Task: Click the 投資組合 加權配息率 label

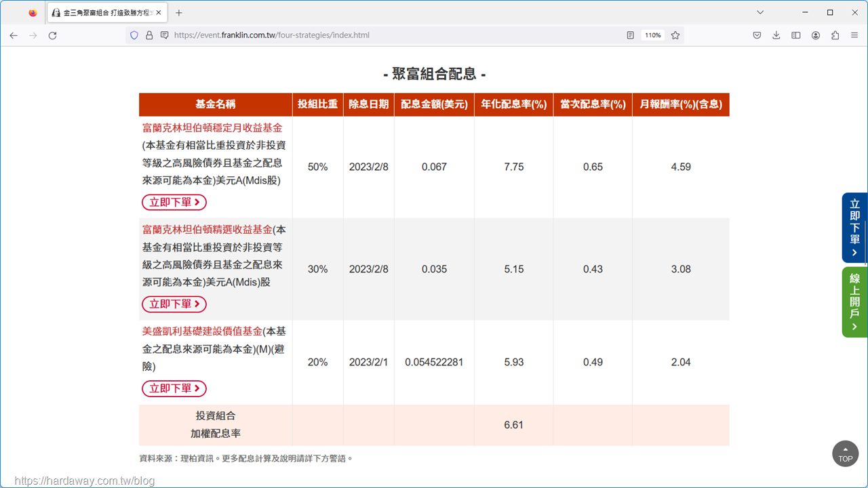Action: [216, 424]
